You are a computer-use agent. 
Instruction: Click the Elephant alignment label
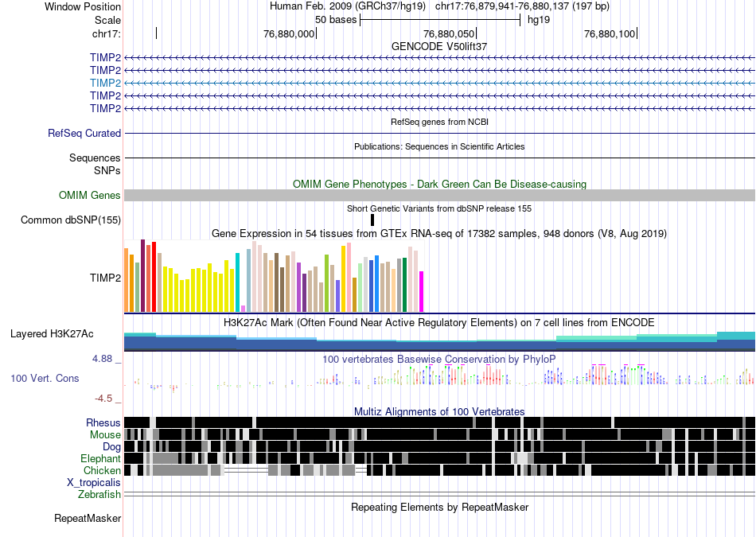pyautogui.click(x=100, y=459)
